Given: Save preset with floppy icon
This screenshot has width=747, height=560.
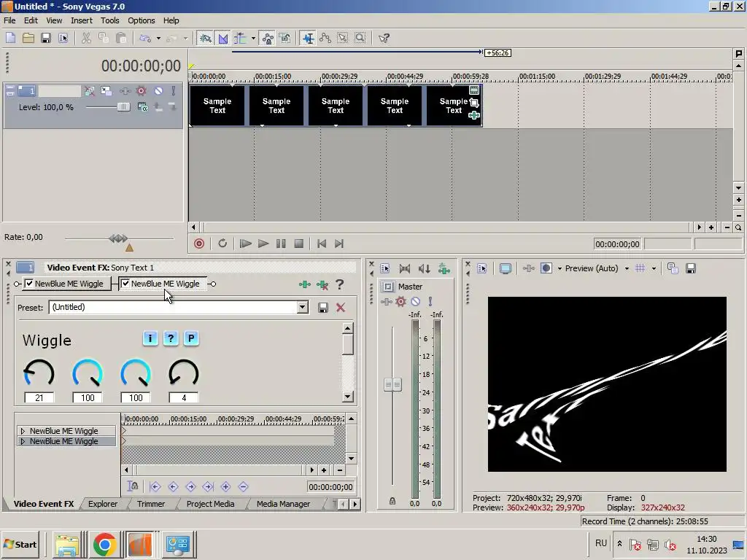Looking at the screenshot, I should [x=323, y=308].
